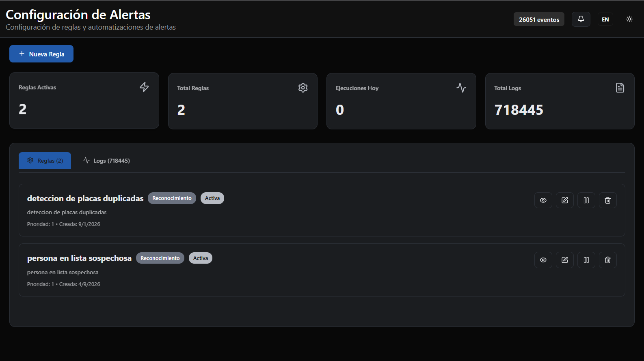Image resolution: width=644 pixels, height=361 pixels.
Task: Pause the deteccion de placas duplicadas rule
Action: (x=586, y=200)
